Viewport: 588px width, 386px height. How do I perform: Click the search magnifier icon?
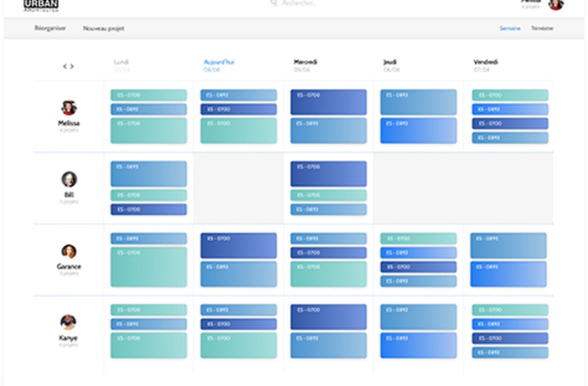(273, 3)
